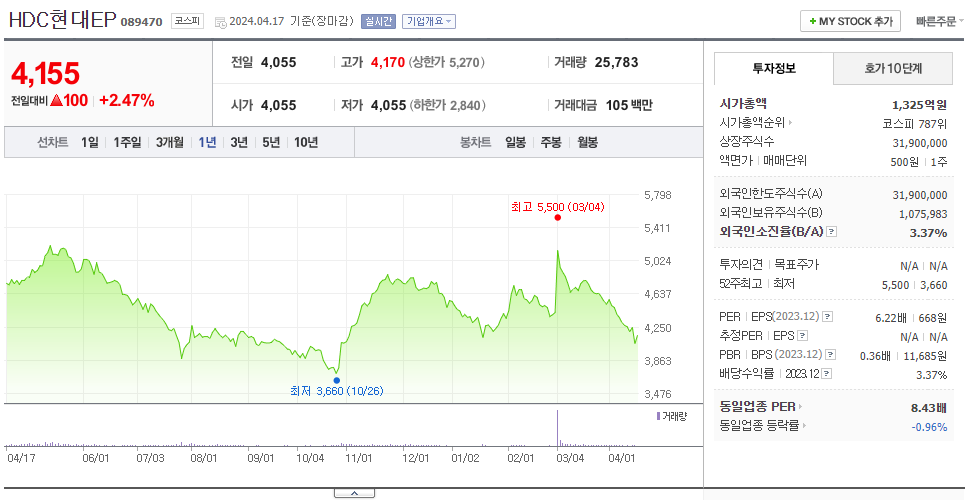Open help icon next to 추정PER EPS
The image size is (968, 500).
pos(803,336)
